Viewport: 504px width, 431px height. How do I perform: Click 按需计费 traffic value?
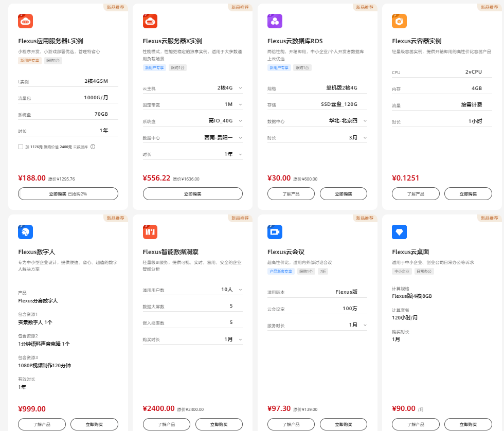[x=472, y=104]
